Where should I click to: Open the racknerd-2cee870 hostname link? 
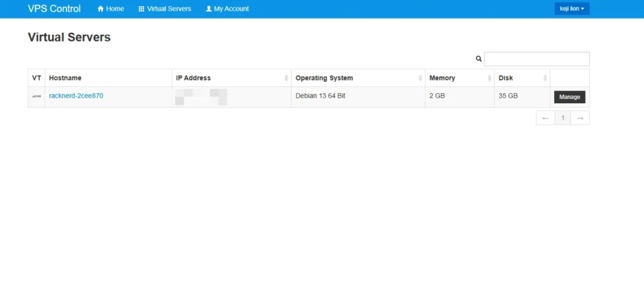[x=76, y=96]
